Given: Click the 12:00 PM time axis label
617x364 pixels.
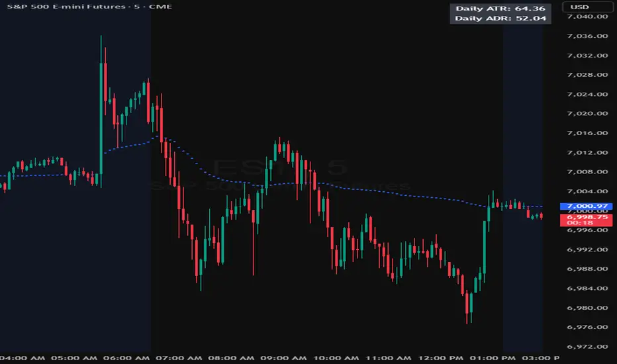Looking at the screenshot, I should click(x=440, y=358).
